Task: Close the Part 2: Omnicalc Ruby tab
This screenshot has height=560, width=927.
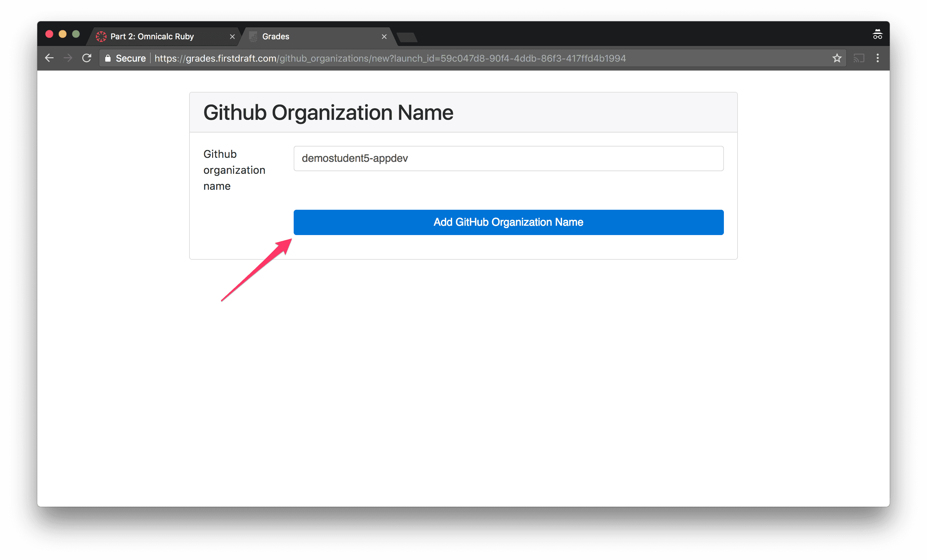Action: (232, 37)
